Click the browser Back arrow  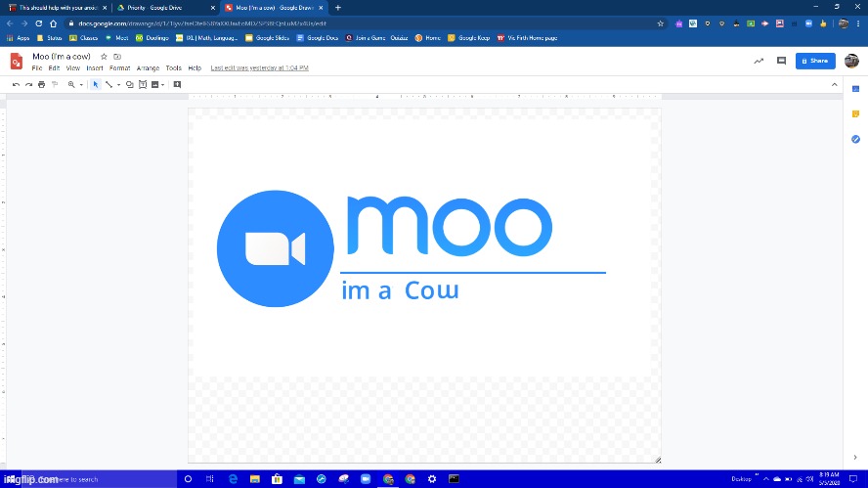tap(10, 23)
